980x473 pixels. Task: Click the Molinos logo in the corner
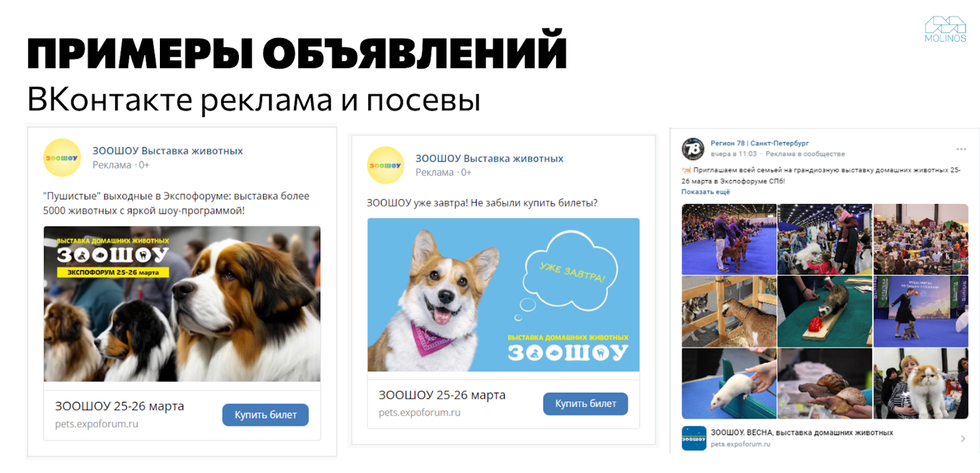point(945,29)
